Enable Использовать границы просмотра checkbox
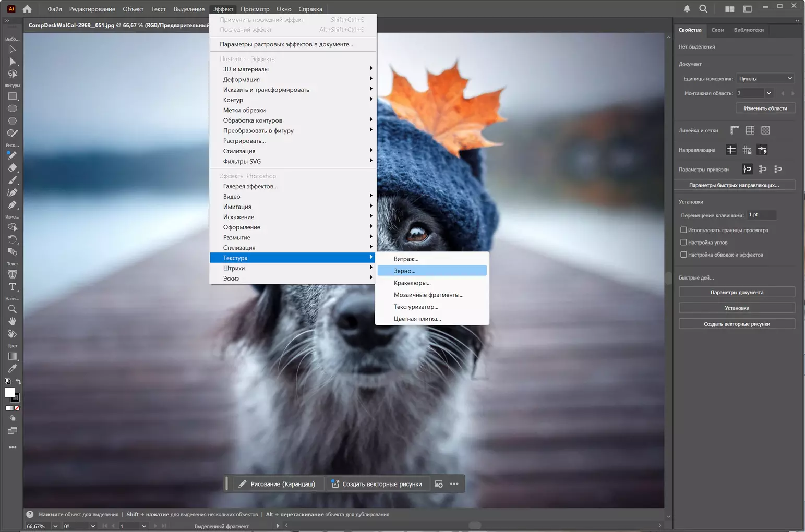Image resolution: width=805 pixels, height=532 pixels. [x=683, y=230]
